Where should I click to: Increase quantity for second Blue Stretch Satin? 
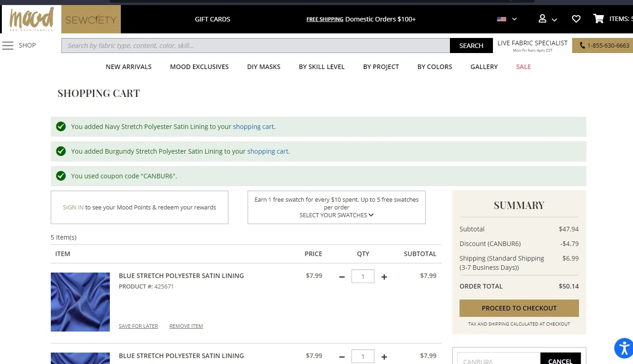(384, 357)
